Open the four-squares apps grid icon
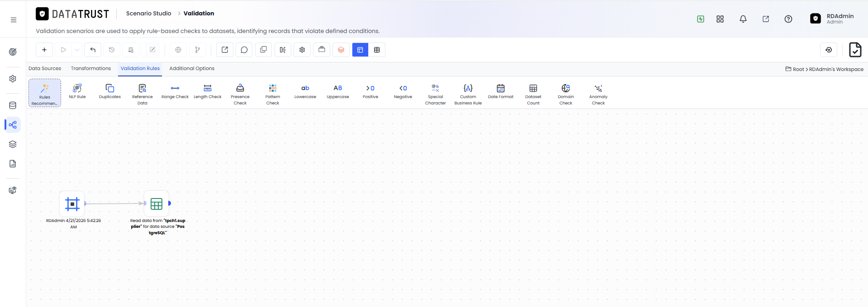This screenshot has width=868, height=307. pos(720,19)
